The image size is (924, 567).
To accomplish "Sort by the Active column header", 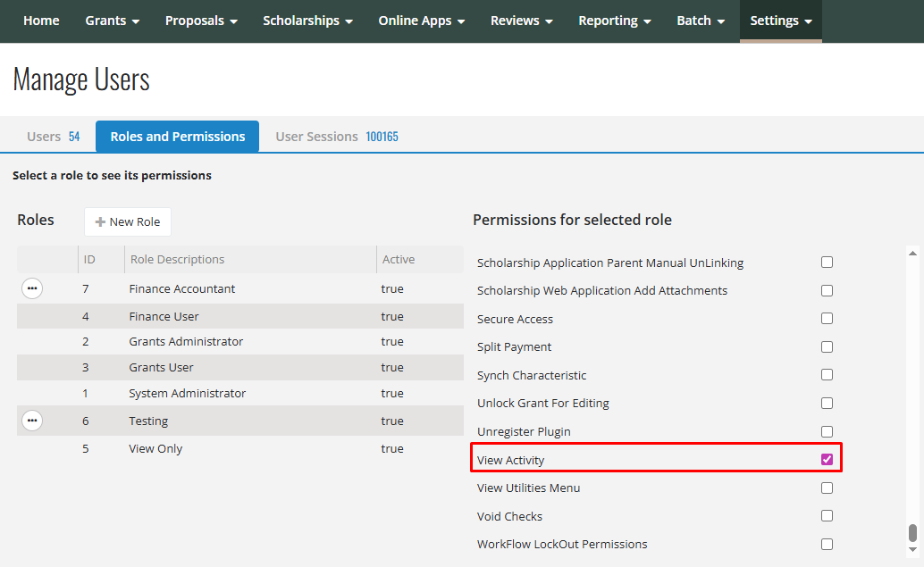I will pos(420,259).
